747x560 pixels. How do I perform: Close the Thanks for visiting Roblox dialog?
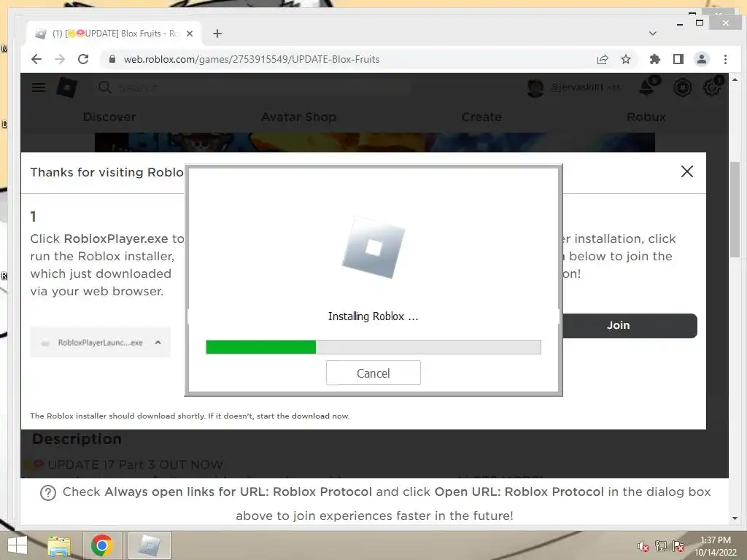click(x=687, y=171)
